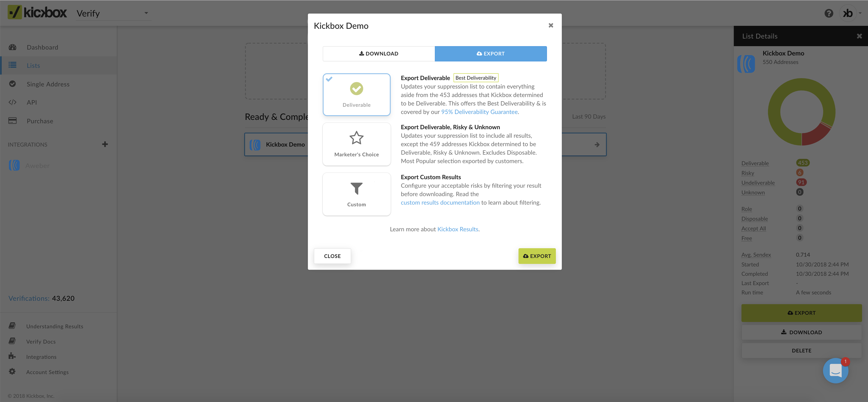Screen dimensions: 868x402
Task: Close the Kickbox Demo dialog
Action: [x=551, y=25]
